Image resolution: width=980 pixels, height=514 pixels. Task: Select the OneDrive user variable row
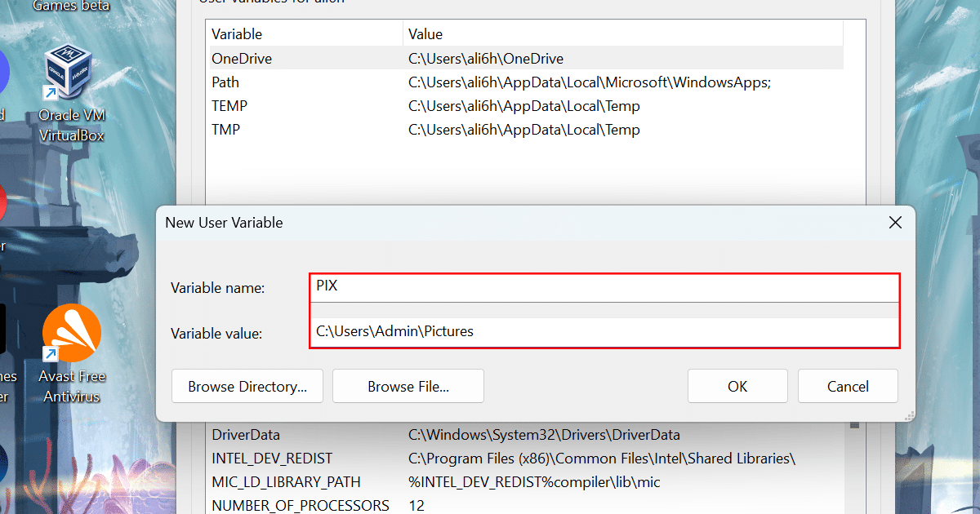coord(242,59)
